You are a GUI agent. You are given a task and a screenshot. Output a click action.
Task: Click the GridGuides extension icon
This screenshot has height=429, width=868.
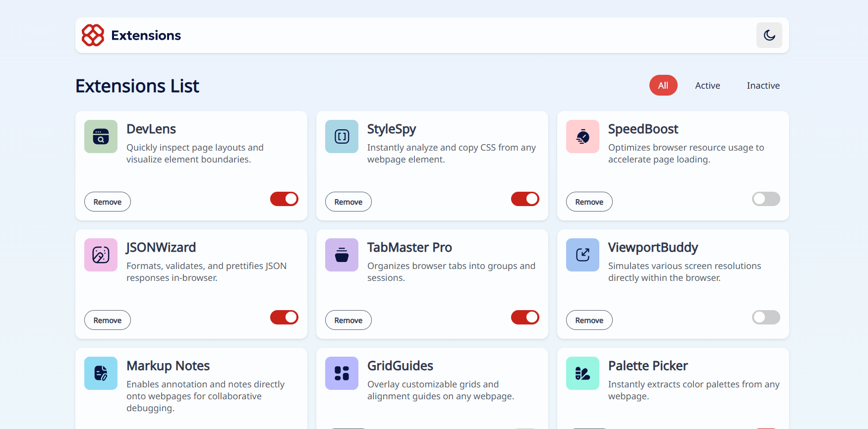[x=342, y=373]
